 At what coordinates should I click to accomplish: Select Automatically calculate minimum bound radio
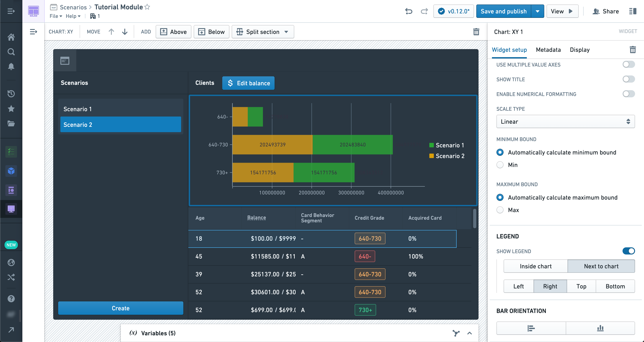[500, 152]
